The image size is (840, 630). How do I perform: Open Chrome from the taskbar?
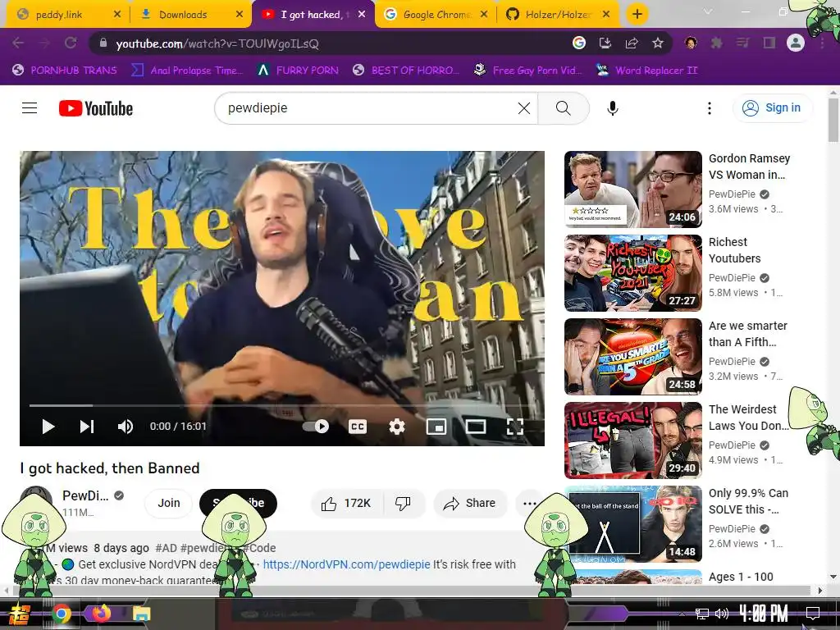click(x=62, y=614)
